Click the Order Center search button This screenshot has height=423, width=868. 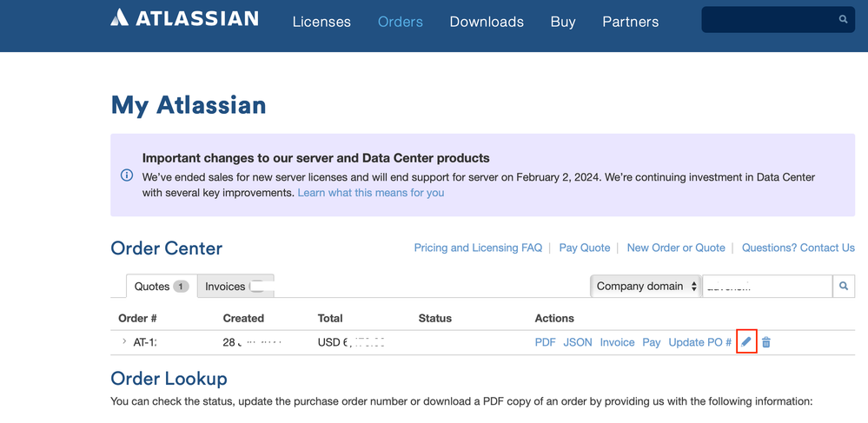coord(844,287)
